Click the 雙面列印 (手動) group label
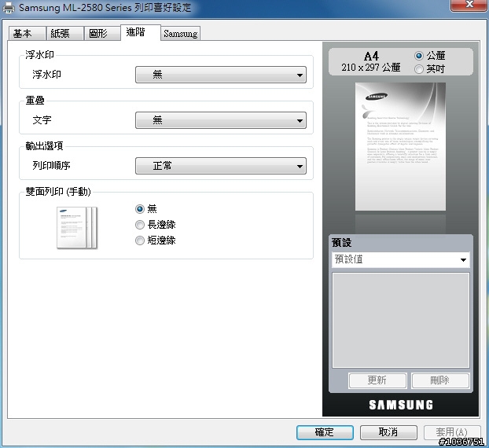 click(x=58, y=192)
